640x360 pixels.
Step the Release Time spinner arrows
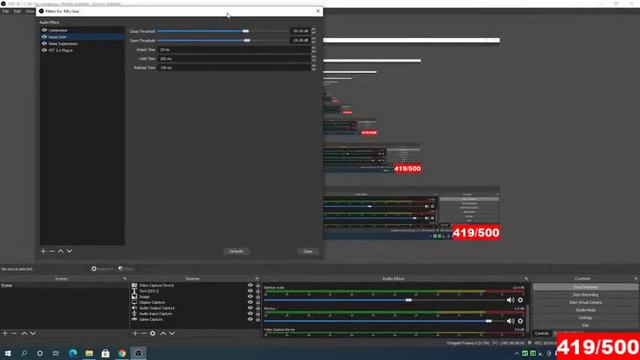click(313, 68)
